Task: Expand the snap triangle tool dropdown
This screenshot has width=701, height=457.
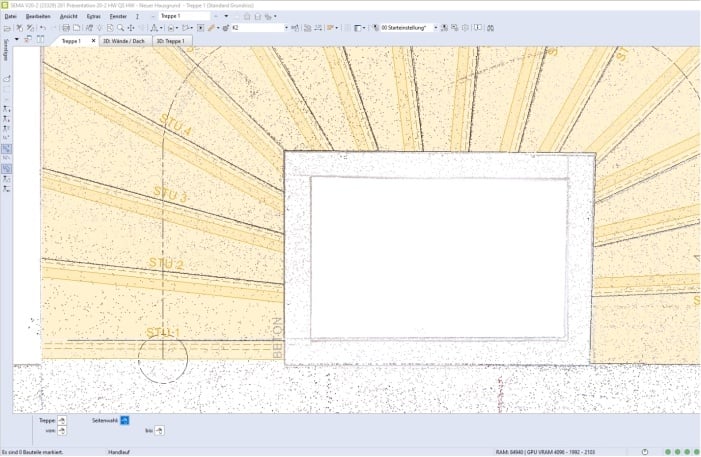Action: pos(161,28)
